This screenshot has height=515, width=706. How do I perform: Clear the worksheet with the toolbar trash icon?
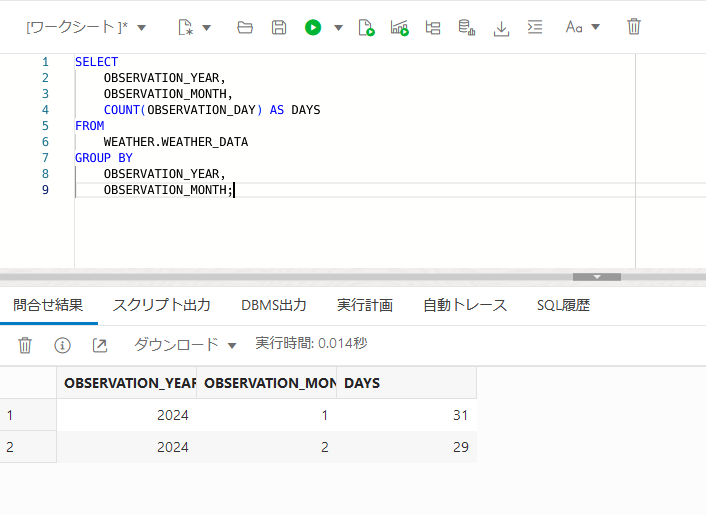click(634, 27)
